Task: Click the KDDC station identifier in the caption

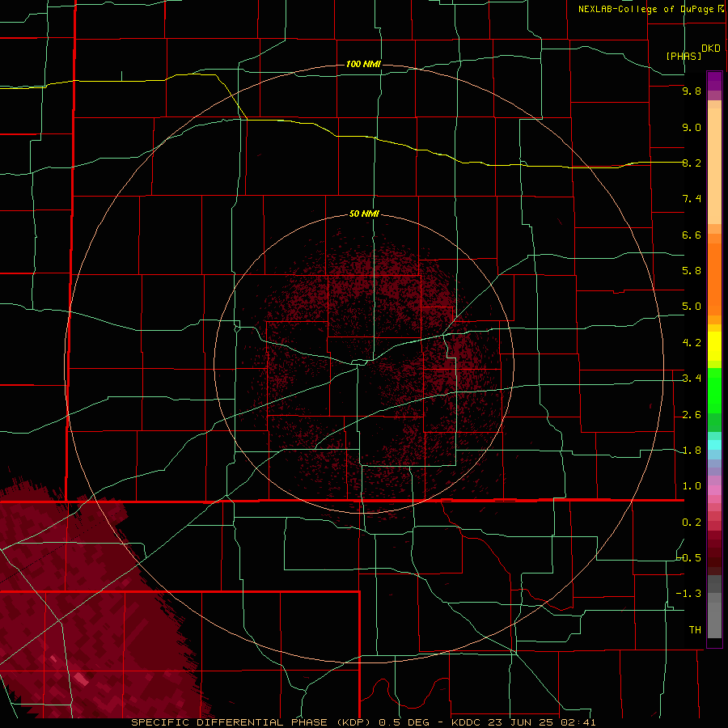Action: click(x=468, y=722)
